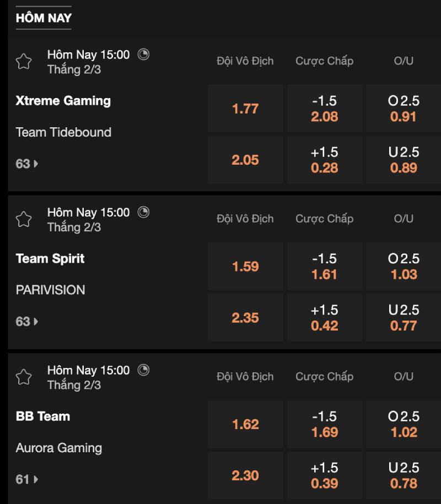
Task: Expand 61 more markets for BB Team
Action: coord(27,480)
